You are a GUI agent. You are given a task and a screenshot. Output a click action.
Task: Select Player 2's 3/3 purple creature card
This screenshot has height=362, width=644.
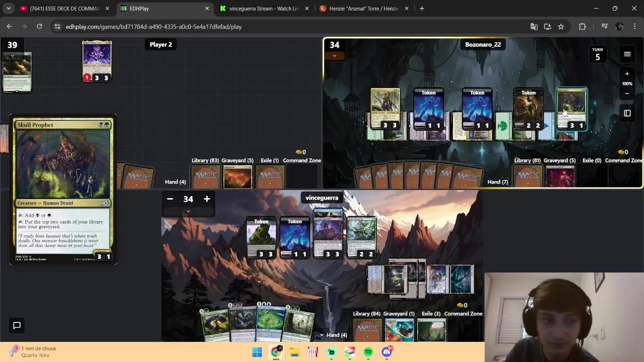(97, 61)
